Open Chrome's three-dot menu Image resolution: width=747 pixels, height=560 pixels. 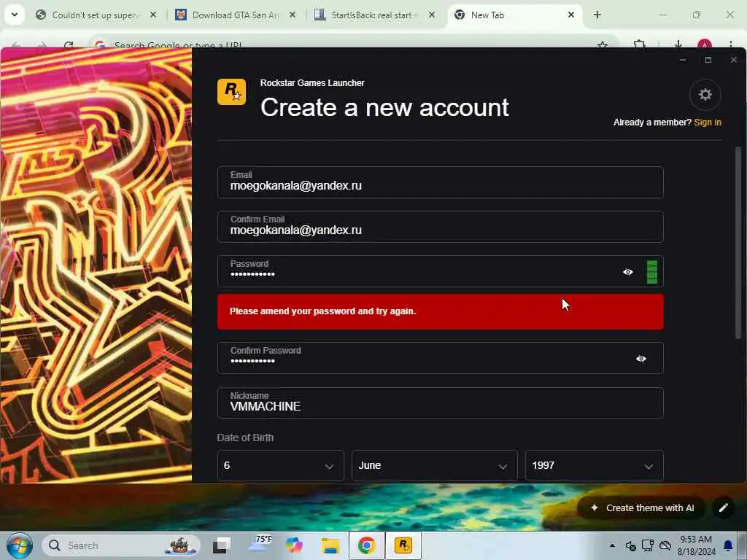click(x=730, y=45)
